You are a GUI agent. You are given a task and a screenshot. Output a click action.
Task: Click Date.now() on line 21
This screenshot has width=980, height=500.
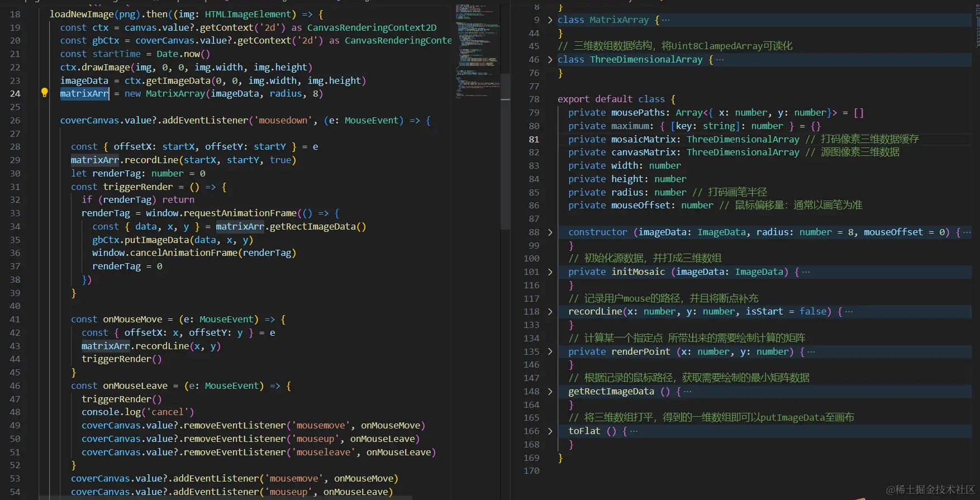183,54
